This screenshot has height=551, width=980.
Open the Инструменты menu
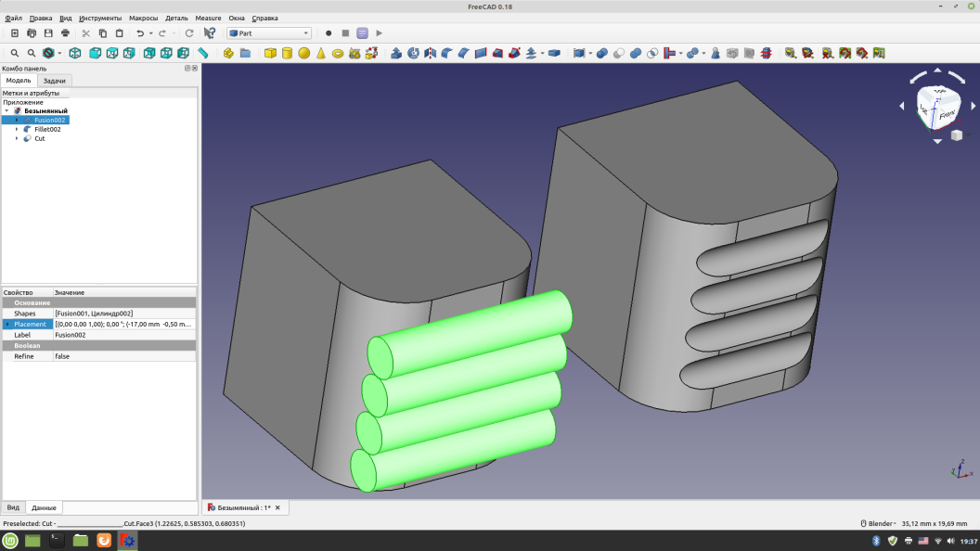click(100, 19)
